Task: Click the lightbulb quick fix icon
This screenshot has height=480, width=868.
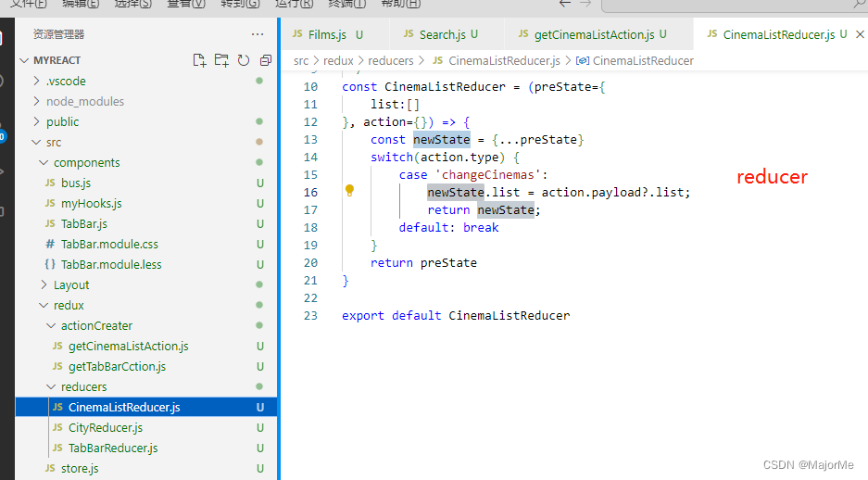Action: [x=349, y=191]
